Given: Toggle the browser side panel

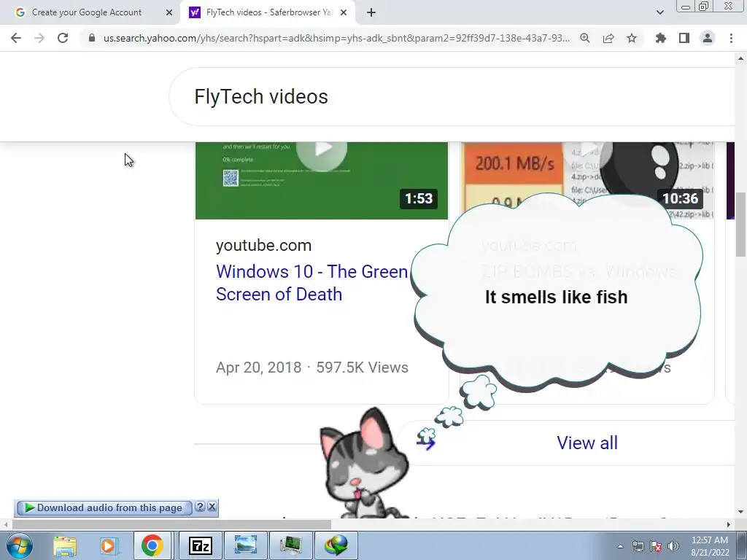Looking at the screenshot, I should [x=684, y=38].
